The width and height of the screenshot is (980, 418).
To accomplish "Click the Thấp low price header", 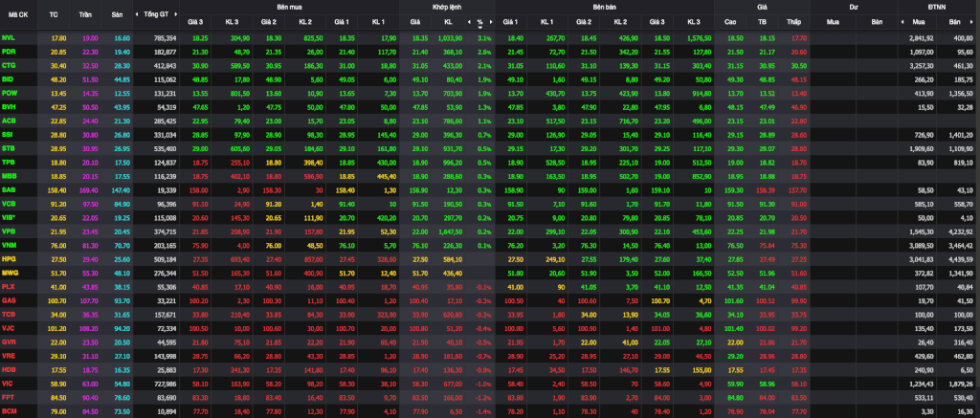I will coord(793,22).
